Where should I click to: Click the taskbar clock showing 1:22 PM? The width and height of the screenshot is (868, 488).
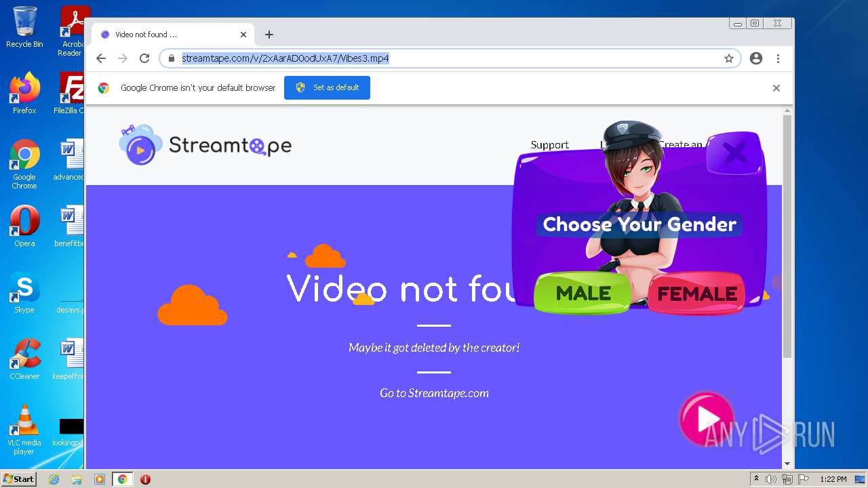[x=833, y=479]
